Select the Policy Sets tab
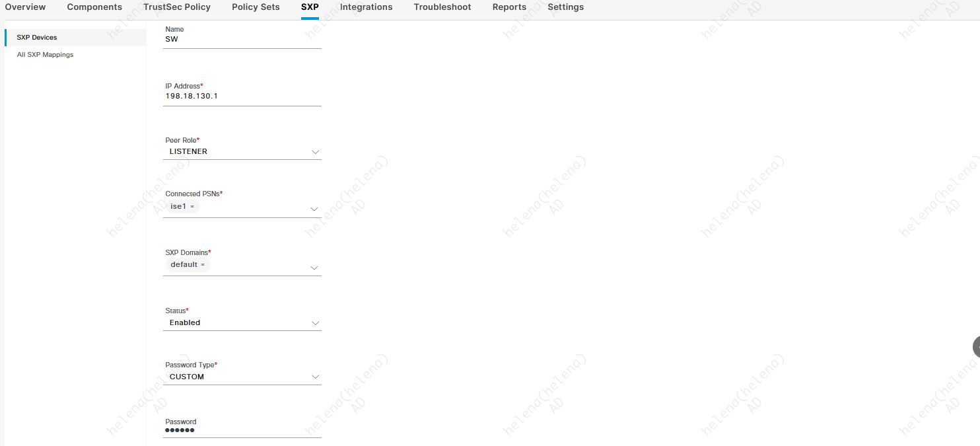 [256, 7]
